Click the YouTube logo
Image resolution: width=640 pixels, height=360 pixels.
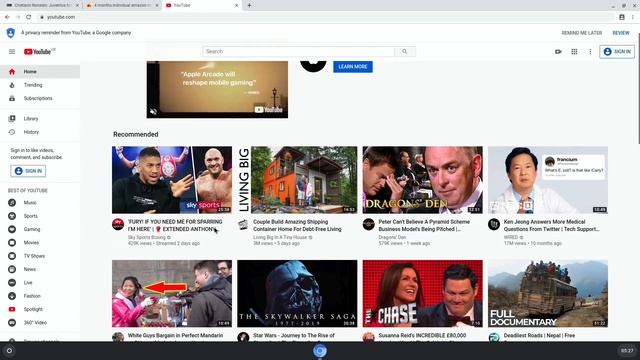coord(39,51)
